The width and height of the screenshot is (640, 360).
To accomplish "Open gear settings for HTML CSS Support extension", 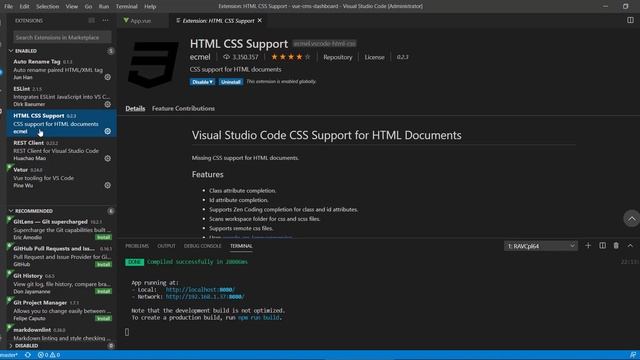I will 107,131.
